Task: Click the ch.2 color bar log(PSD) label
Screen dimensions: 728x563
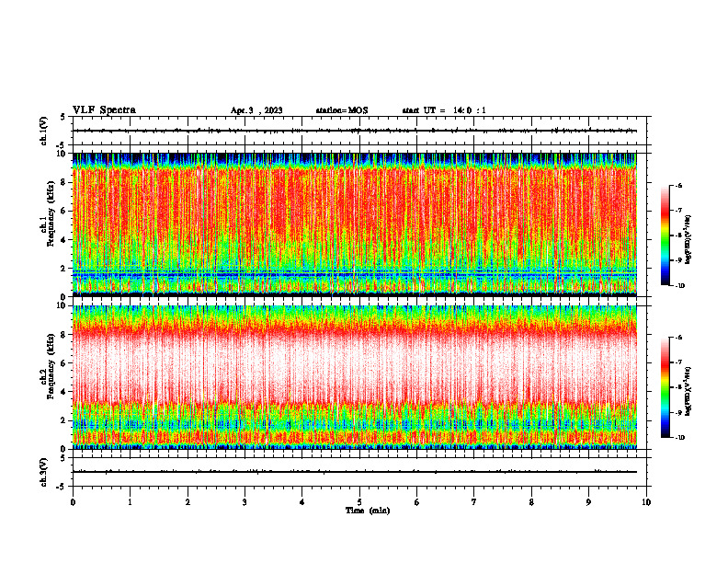Action: pos(688,391)
